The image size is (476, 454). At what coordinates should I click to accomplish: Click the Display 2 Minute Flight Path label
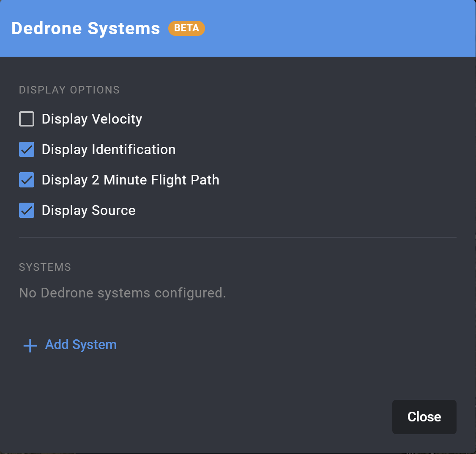coord(131,180)
